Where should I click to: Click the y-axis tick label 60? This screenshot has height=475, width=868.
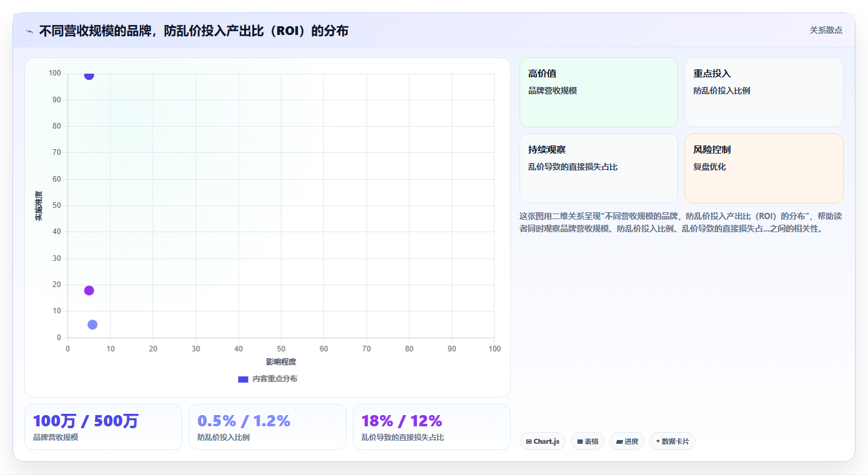[57, 179]
